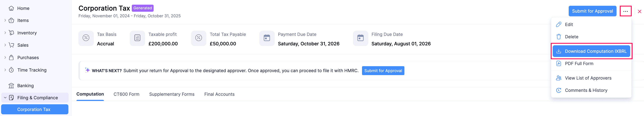Expand the Purchases sidebar section
Screen dimensions: 644x116
point(5,57)
